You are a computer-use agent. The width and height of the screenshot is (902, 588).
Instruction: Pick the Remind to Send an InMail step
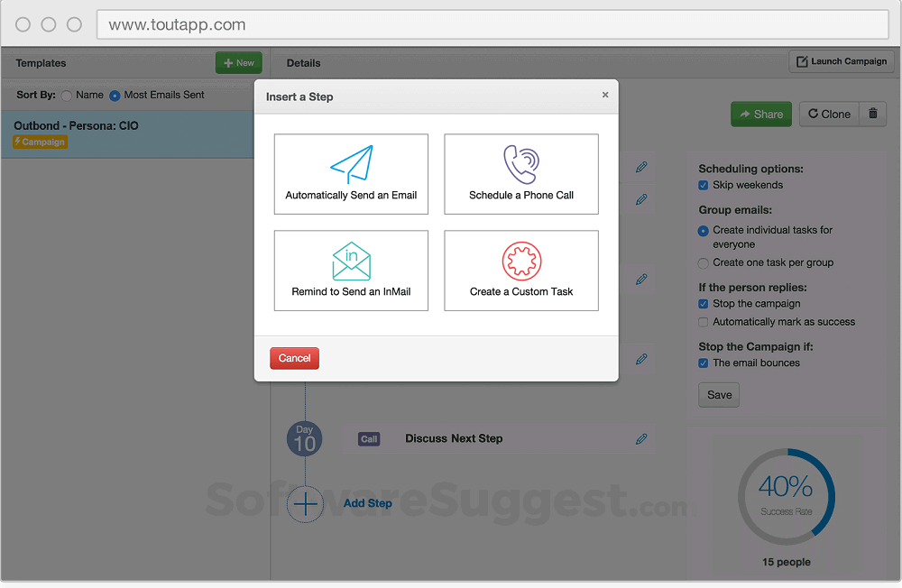pyautogui.click(x=350, y=271)
